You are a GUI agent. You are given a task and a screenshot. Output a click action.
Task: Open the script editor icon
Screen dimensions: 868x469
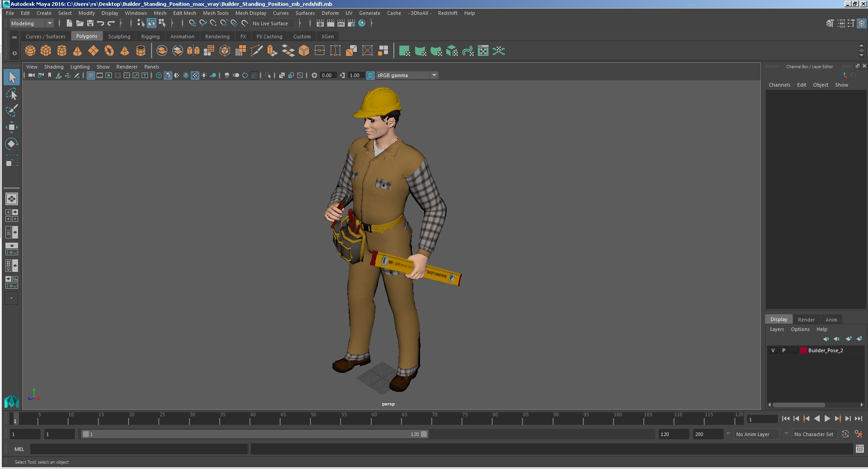pos(859,449)
